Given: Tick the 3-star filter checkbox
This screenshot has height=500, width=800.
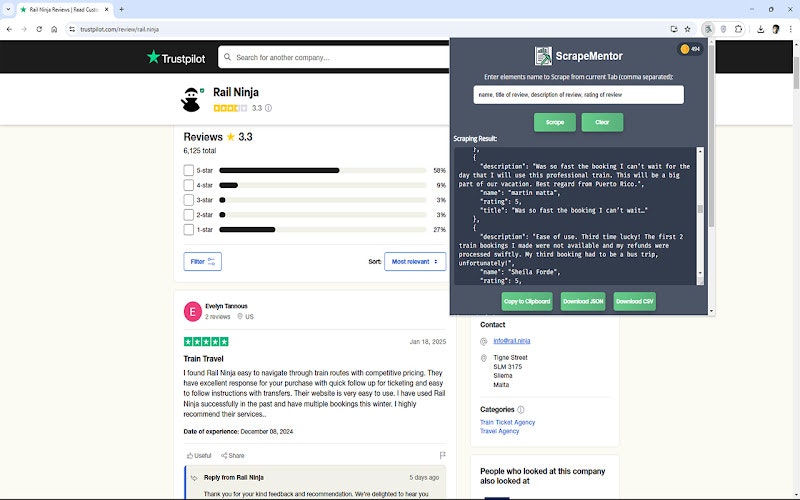Looking at the screenshot, I should 188,200.
